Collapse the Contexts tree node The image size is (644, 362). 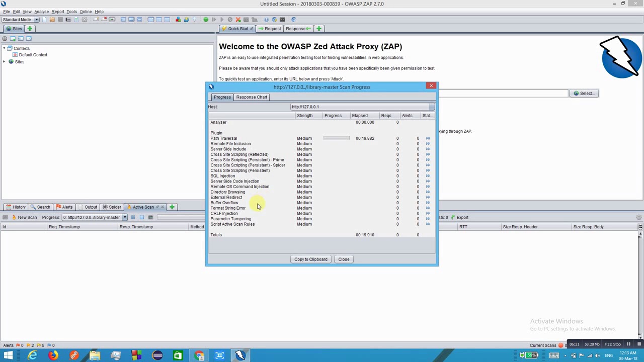click(x=4, y=48)
